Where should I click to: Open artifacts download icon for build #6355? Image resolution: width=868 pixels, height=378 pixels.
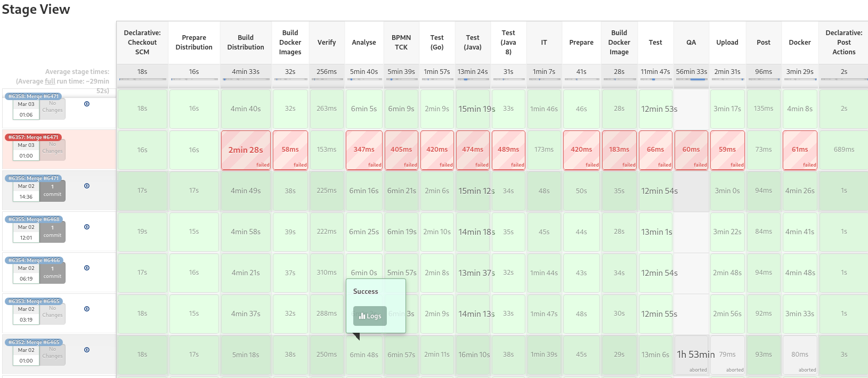(87, 227)
